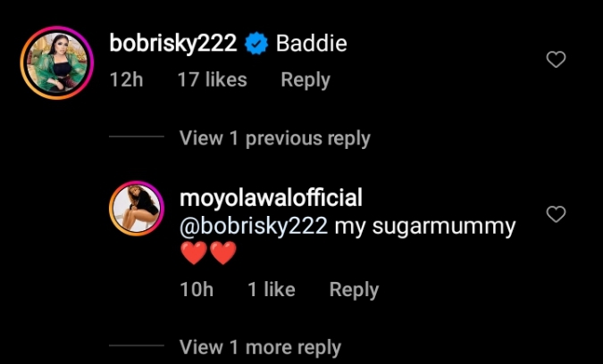Like the bobrisky222 comment with the heart icon
Screen dimensions: 603x364
pyautogui.click(x=556, y=61)
